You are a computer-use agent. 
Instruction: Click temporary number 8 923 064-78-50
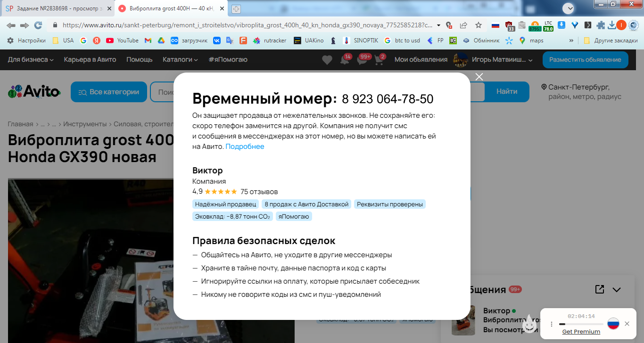[x=388, y=99]
